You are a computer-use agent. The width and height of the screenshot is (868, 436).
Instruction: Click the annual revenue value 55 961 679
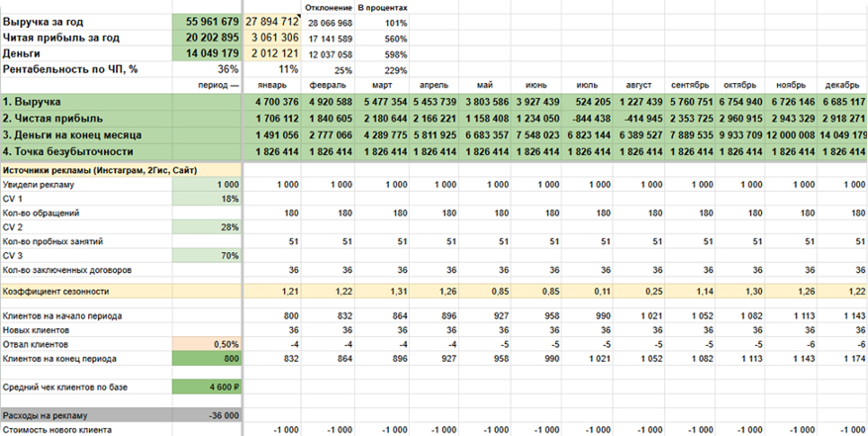pyautogui.click(x=206, y=21)
